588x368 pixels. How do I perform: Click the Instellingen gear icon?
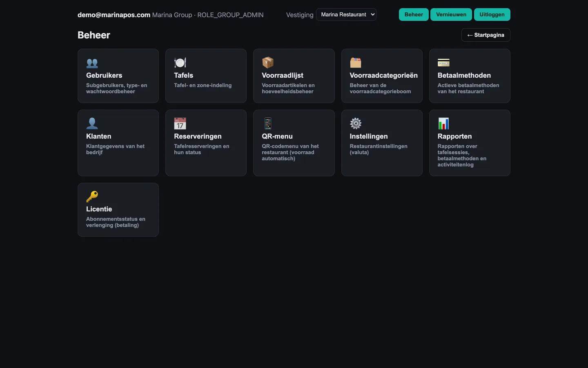[x=356, y=123]
